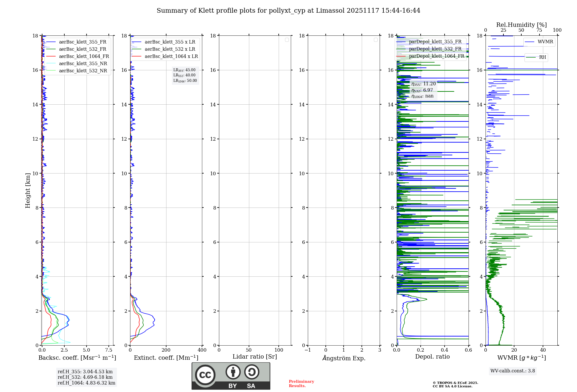
Task: Click the BY attribution person icon
Action: [233, 372]
